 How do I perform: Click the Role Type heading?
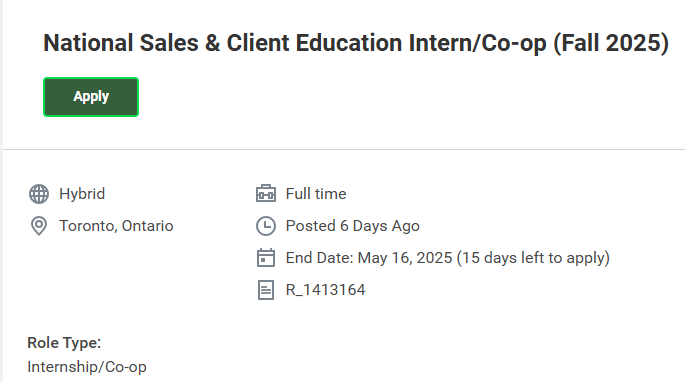(64, 343)
